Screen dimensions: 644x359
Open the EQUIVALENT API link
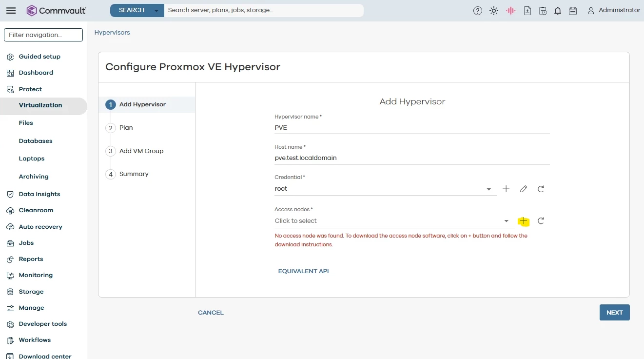pos(303,271)
